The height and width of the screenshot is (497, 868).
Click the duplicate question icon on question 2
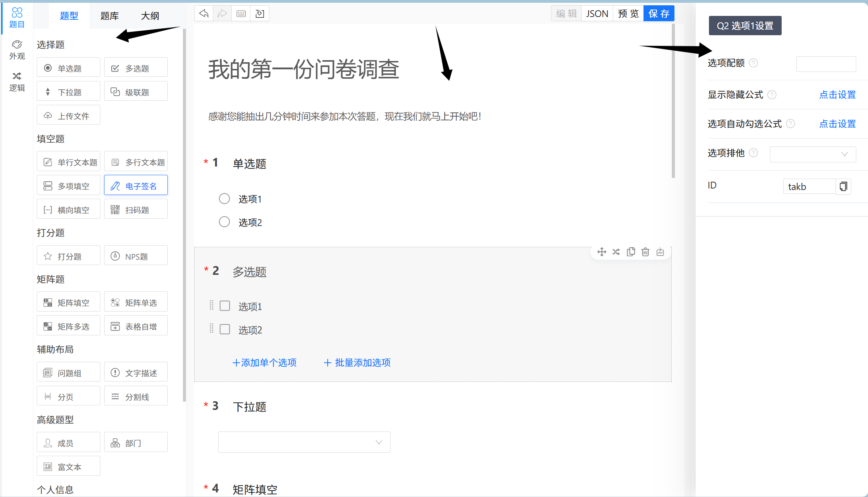pyautogui.click(x=631, y=252)
